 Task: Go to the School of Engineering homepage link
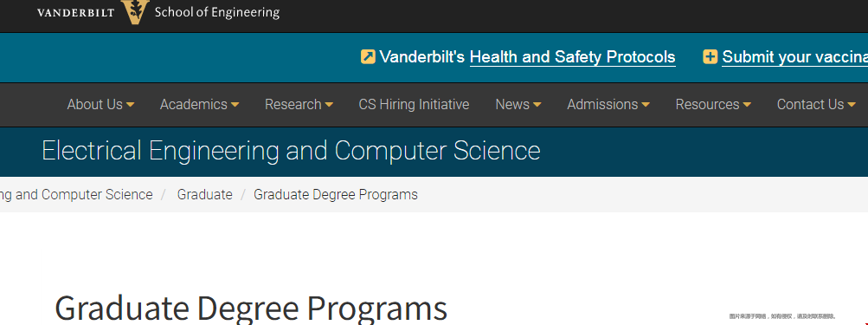[x=217, y=12]
